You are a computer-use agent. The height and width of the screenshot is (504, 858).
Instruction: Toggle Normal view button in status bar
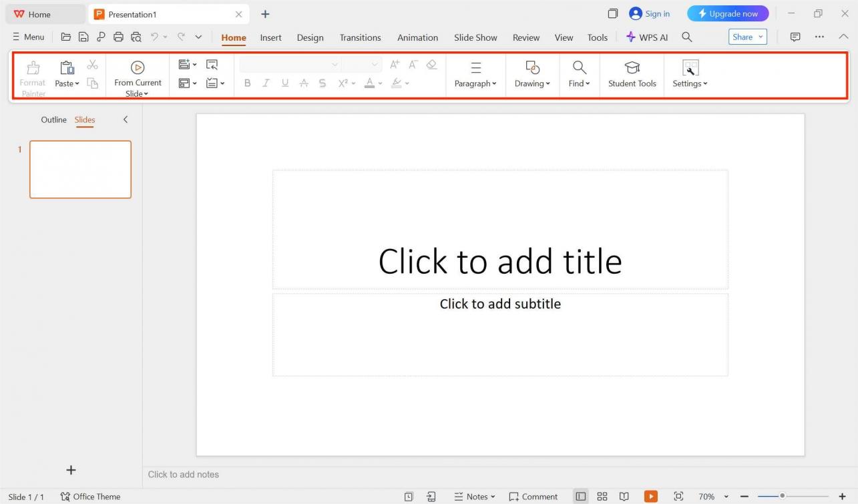click(581, 497)
